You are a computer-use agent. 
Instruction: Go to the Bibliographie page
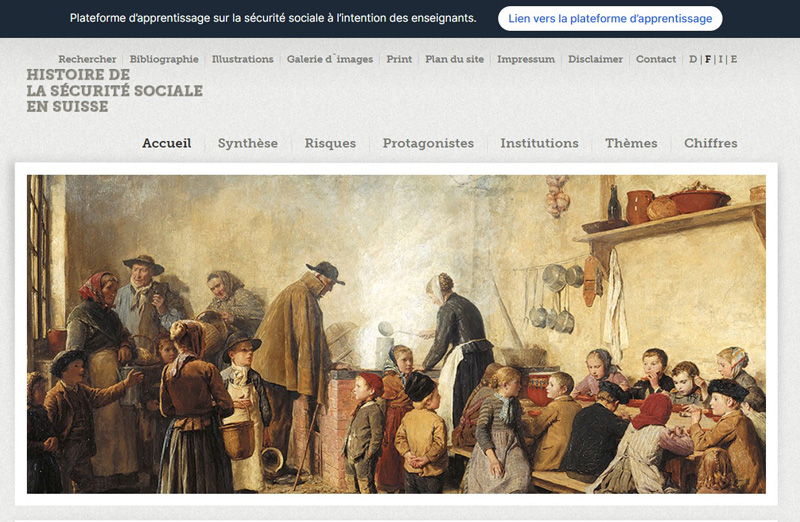pyautogui.click(x=164, y=59)
